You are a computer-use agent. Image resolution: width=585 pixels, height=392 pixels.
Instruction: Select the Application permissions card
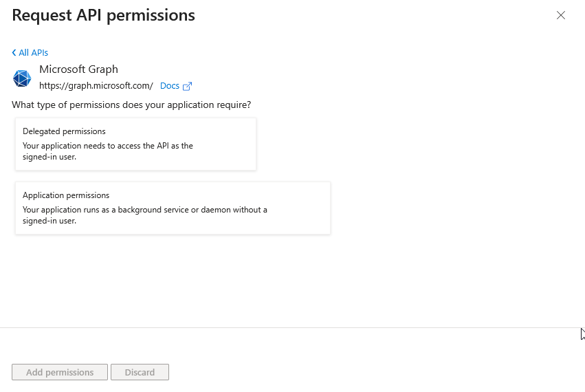(173, 208)
